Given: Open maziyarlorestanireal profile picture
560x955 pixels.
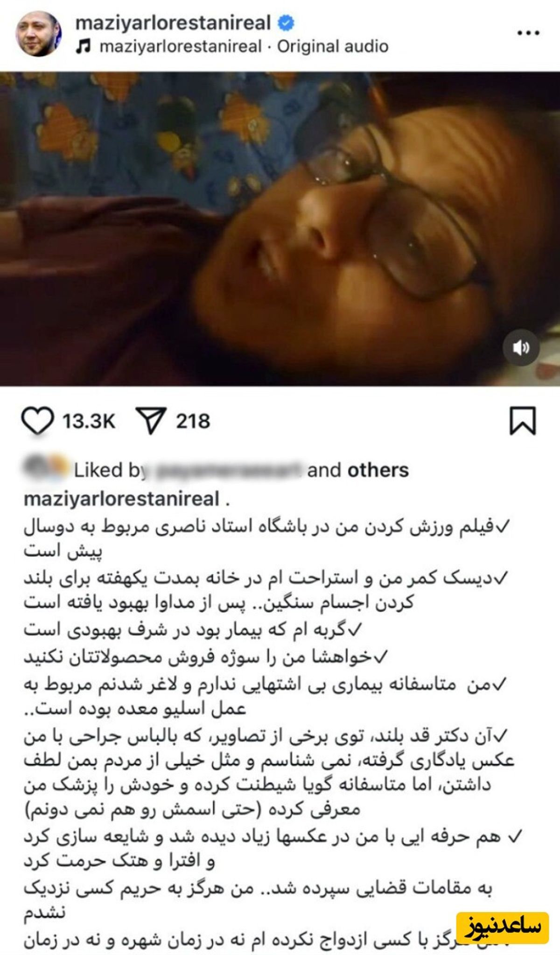Looking at the screenshot, I should [x=39, y=34].
